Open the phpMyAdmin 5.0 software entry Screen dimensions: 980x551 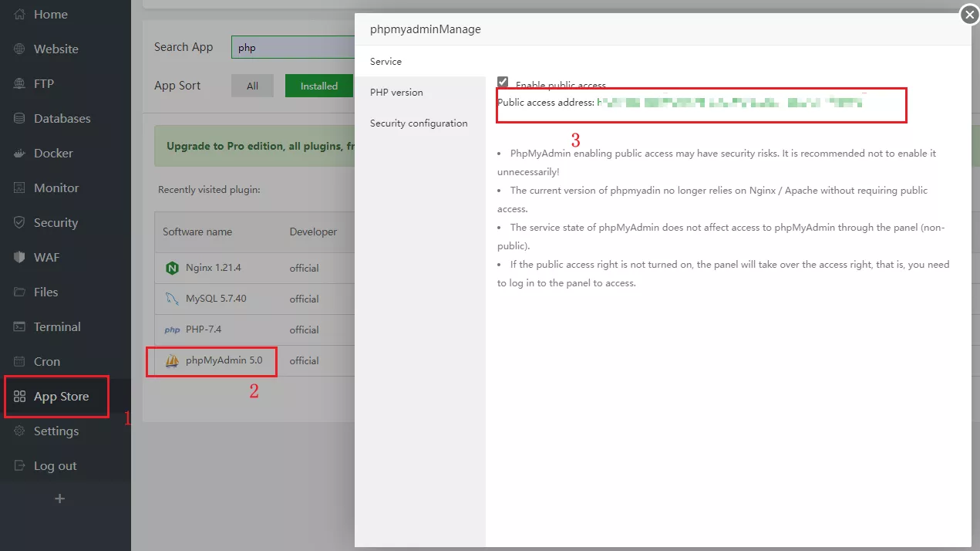coord(224,360)
